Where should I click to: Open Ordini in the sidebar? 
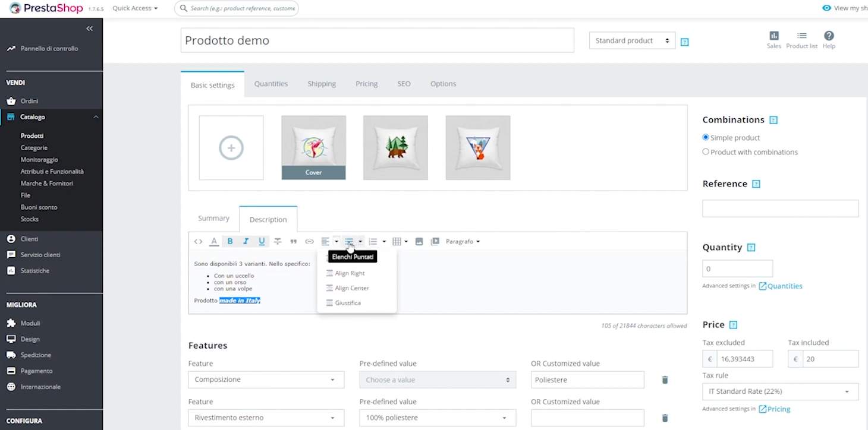[29, 101]
